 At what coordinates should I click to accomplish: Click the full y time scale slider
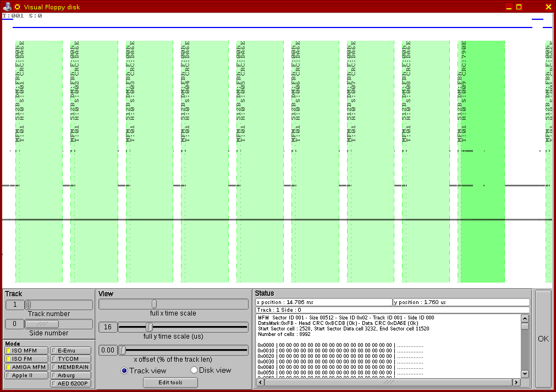pyautogui.click(x=149, y=327)
